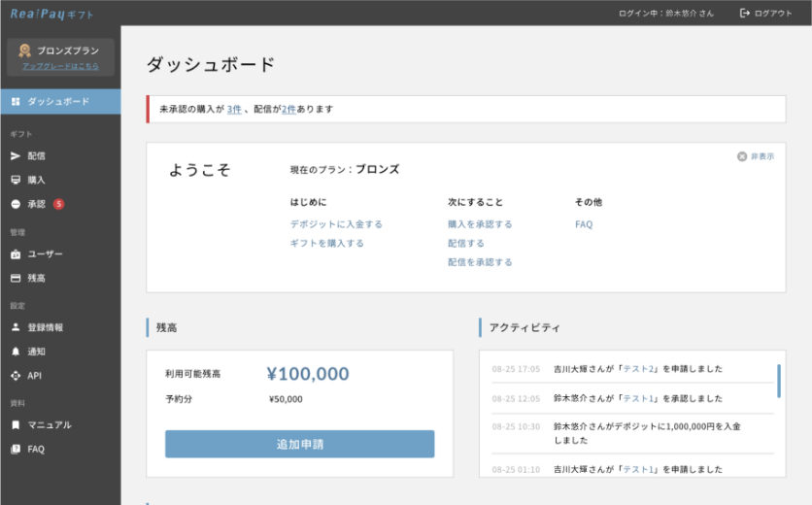Click the 現在のプラン：ブロンズ text
The width and height of the screenshot is (812, 505).
pyautogui.click(x=345, y=169)
